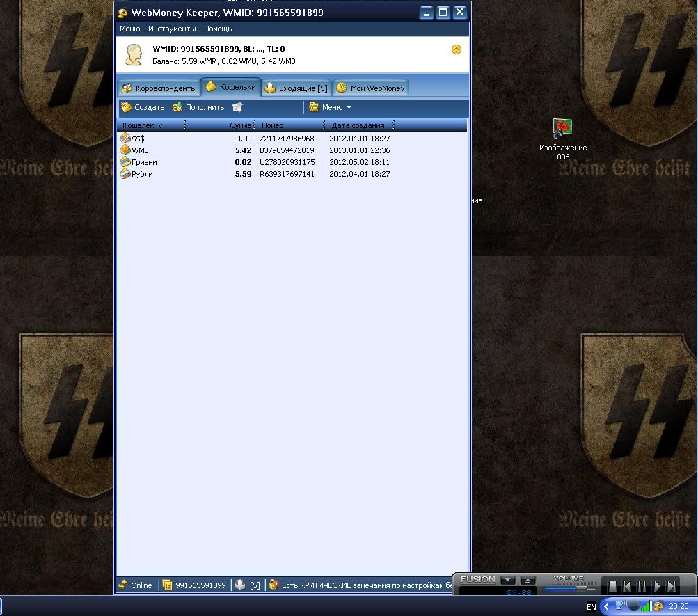Image resolution: width=698 pixels, height=616 pixels.
Task: Click wallet number Z211747986968
Action: pos(287,139)
